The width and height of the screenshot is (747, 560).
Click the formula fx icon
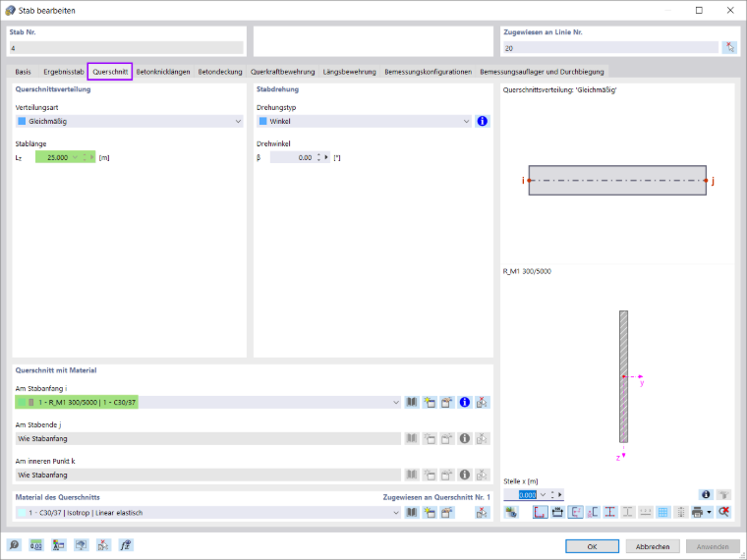pos(126,544)
